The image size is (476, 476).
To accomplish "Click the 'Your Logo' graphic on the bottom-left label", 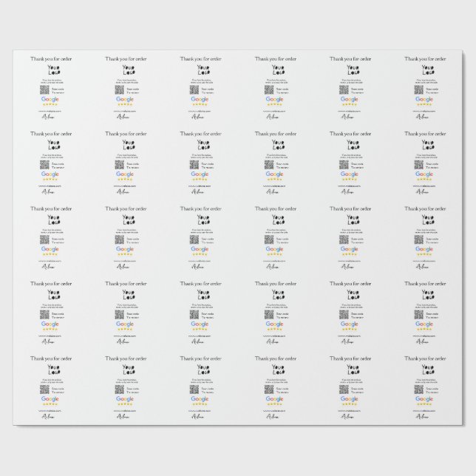I will click(52, 371).
